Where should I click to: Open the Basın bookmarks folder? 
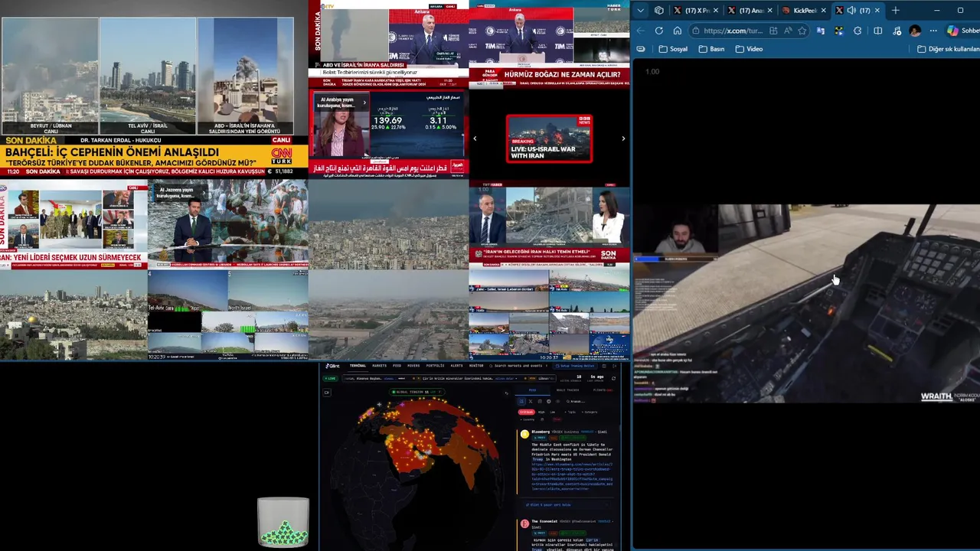click(712, 49)
